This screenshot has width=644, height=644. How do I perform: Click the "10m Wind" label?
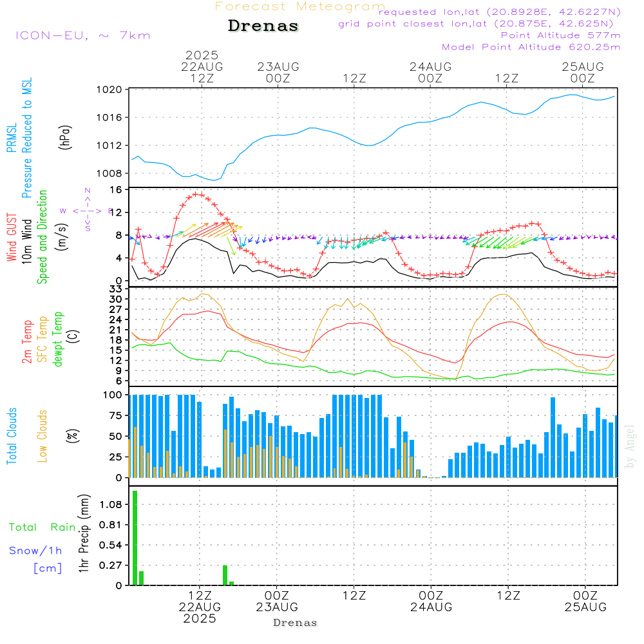(26, 241)
